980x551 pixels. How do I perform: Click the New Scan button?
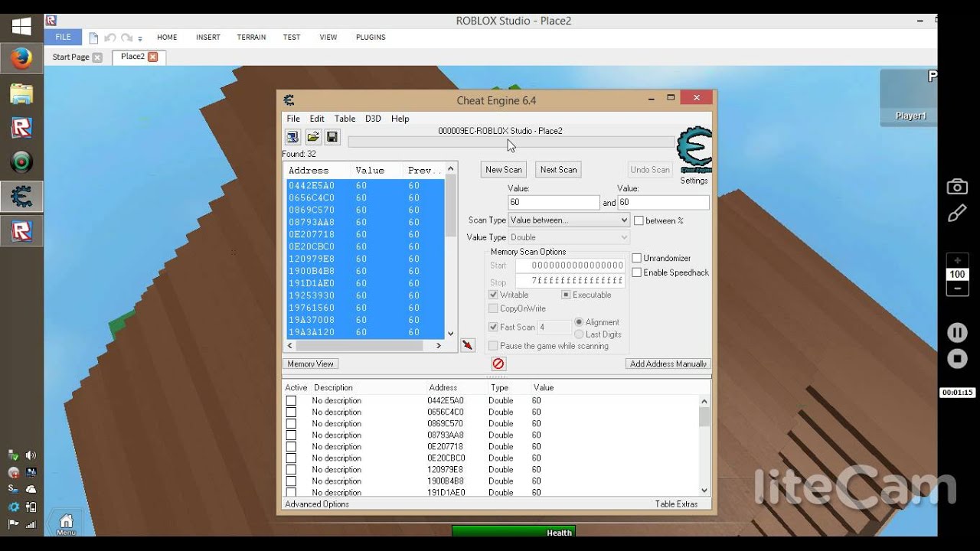tap(504, 170)
